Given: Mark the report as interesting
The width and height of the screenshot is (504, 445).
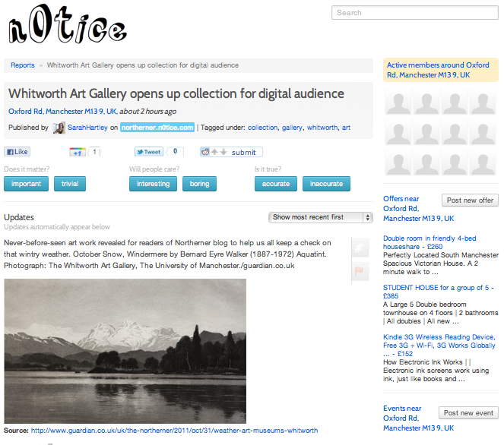Looking at the screenshot, I should click(x=153, y=184).
